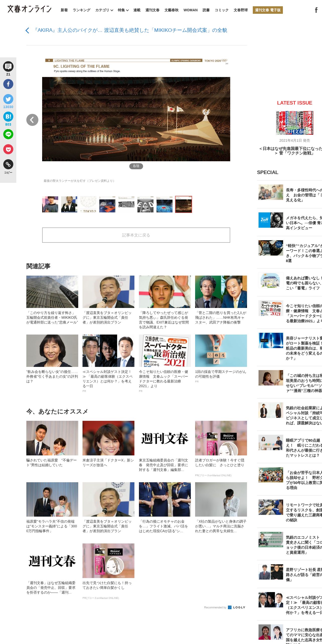
Task: Select fourth thumbnail with red stage
Action: click(107, 204)
